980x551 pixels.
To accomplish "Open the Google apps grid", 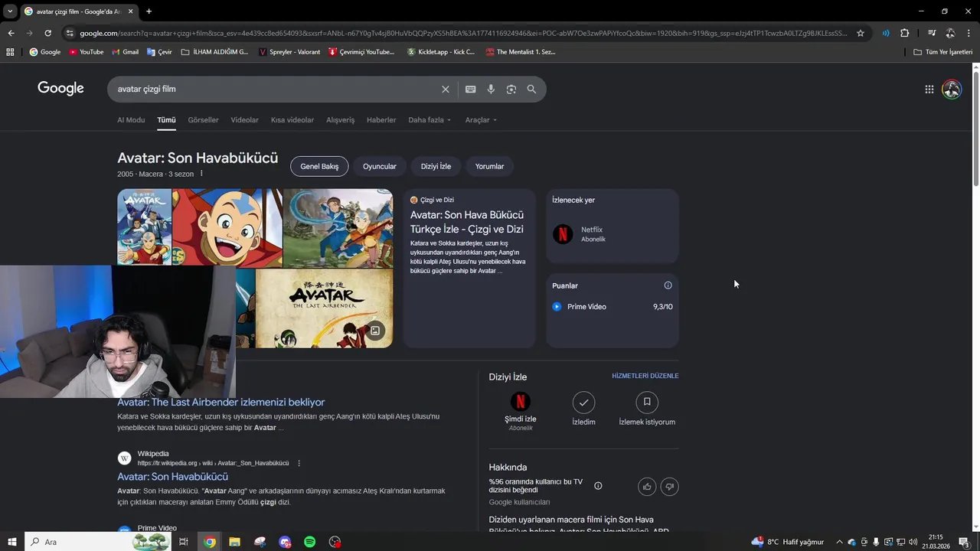I will tap(929, 90).
